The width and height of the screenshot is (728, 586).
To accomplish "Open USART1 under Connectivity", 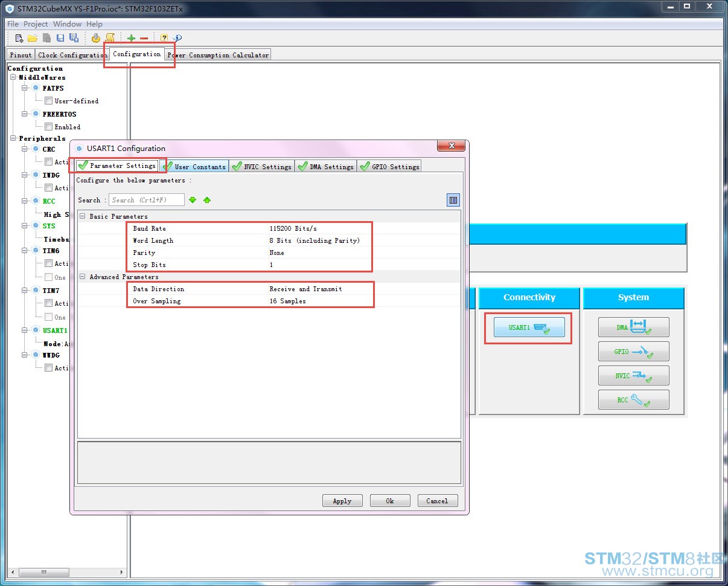I will pyautogui.click(x=529, y=327).
